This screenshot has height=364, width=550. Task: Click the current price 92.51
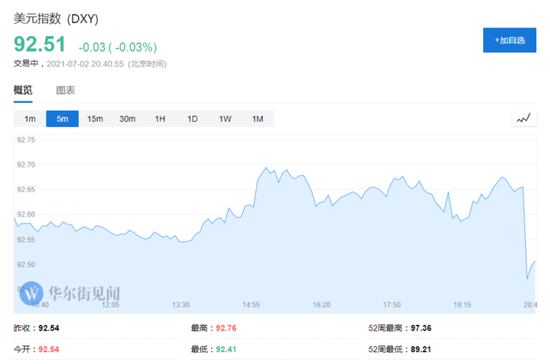(x=40, y=44)
